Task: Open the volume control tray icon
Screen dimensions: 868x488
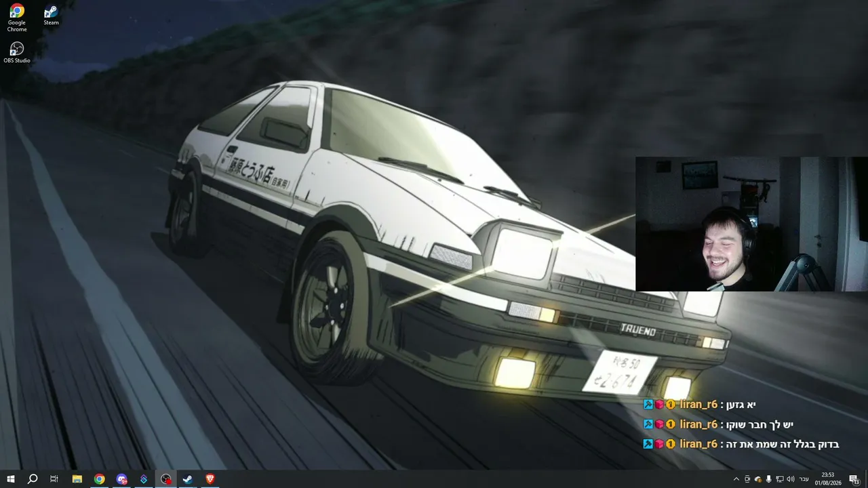Action: [x=791, y=479]
